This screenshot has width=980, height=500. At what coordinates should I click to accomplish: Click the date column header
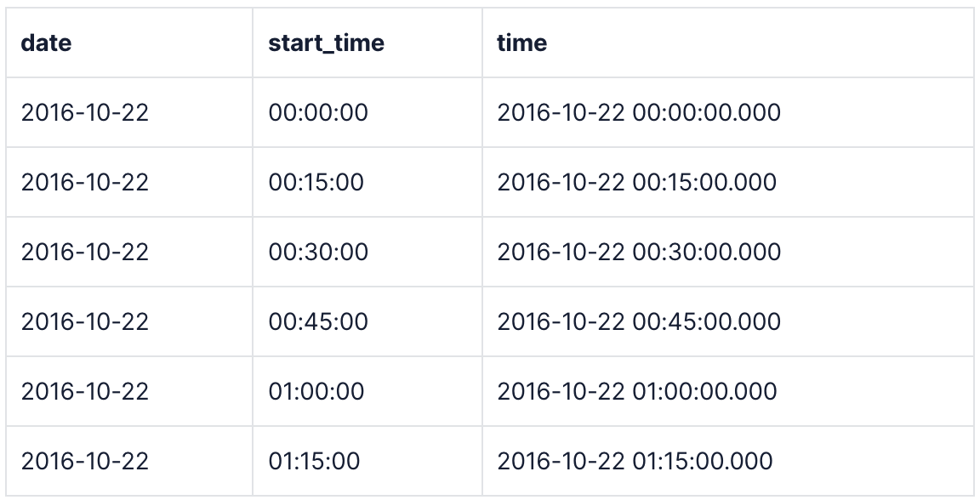click(47, 43)
